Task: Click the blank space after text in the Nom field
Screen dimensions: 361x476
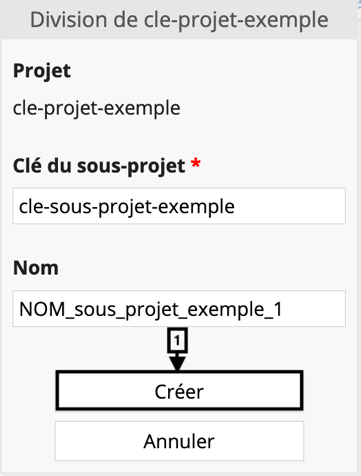Action: point(313,309)
